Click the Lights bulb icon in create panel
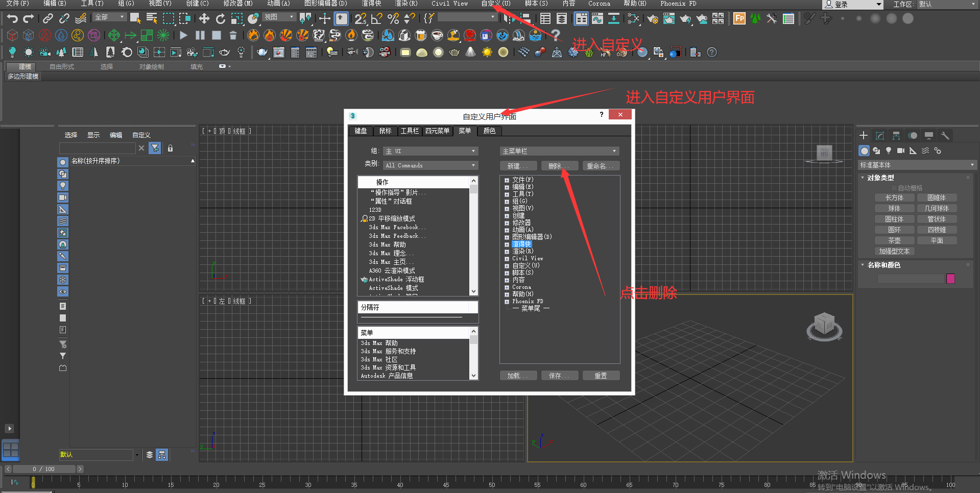 tap(889, 151)
